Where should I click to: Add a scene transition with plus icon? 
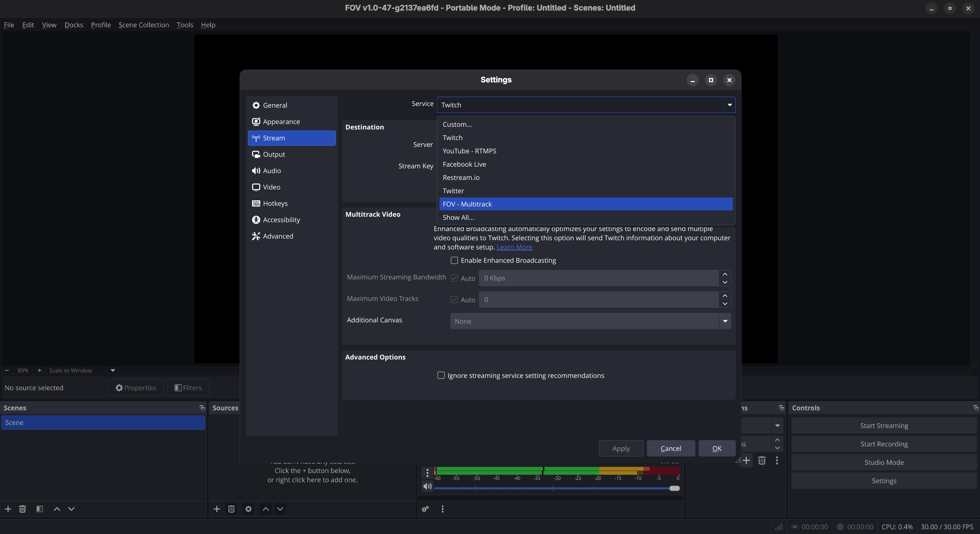[746, 460]
